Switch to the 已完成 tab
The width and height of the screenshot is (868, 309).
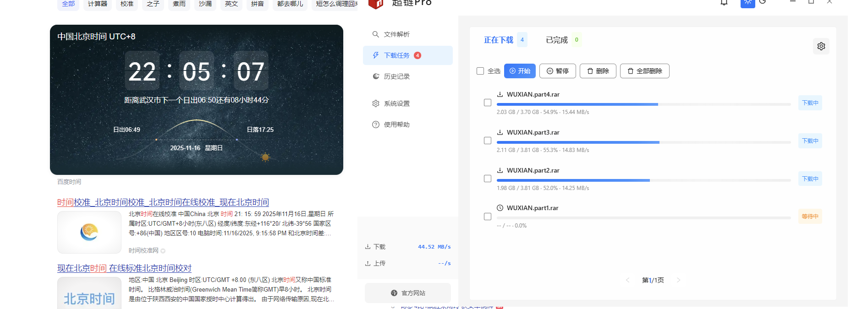(557, 40)
